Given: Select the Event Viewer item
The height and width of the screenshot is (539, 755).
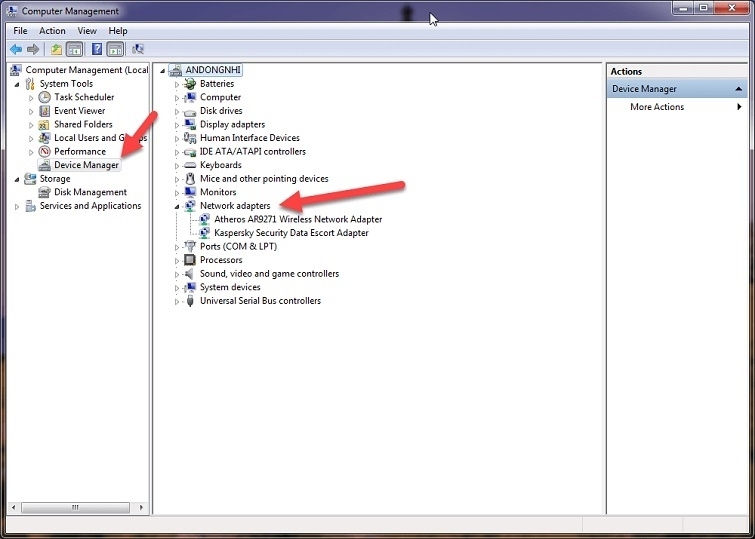Looking at the screenshot, I should pos(79,111).
